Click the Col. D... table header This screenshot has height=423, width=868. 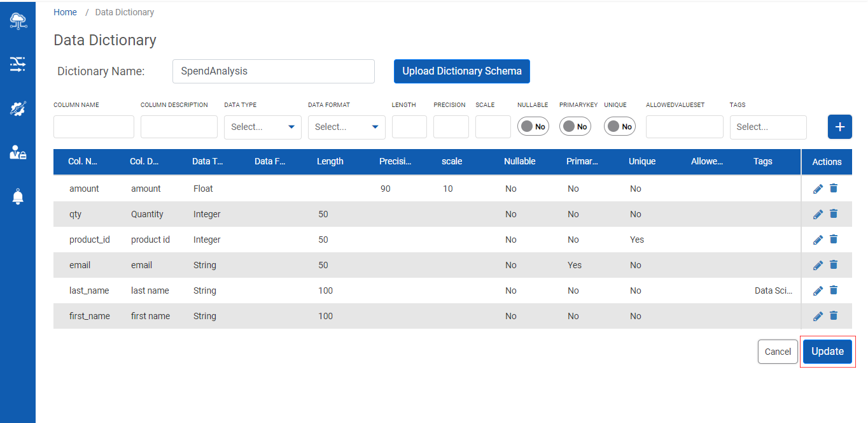[144, 161]
